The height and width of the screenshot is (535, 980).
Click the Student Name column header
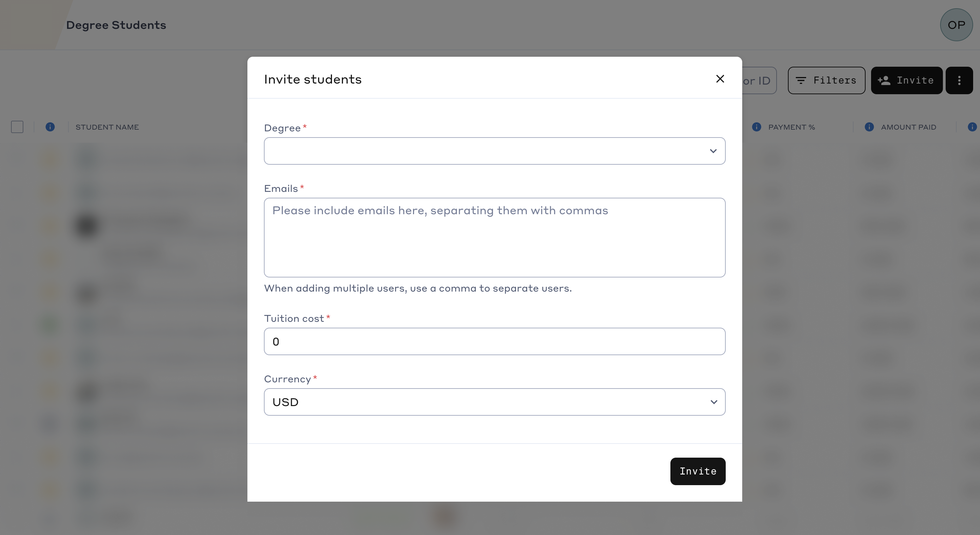(x=107, y=127)
